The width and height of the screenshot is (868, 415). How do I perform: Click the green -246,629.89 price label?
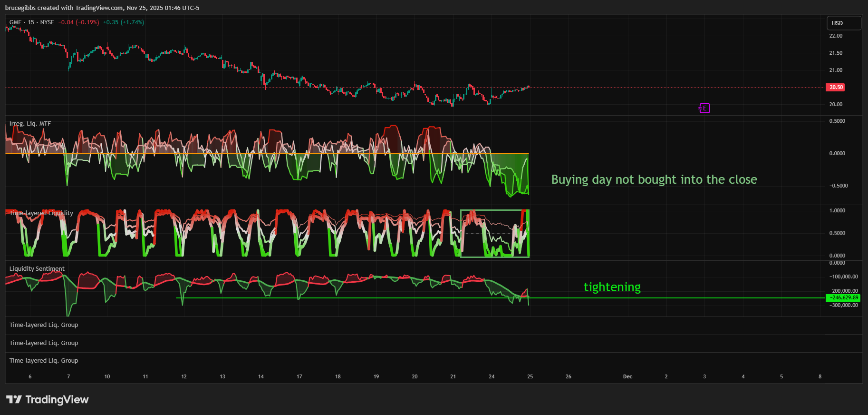(844, 298)
